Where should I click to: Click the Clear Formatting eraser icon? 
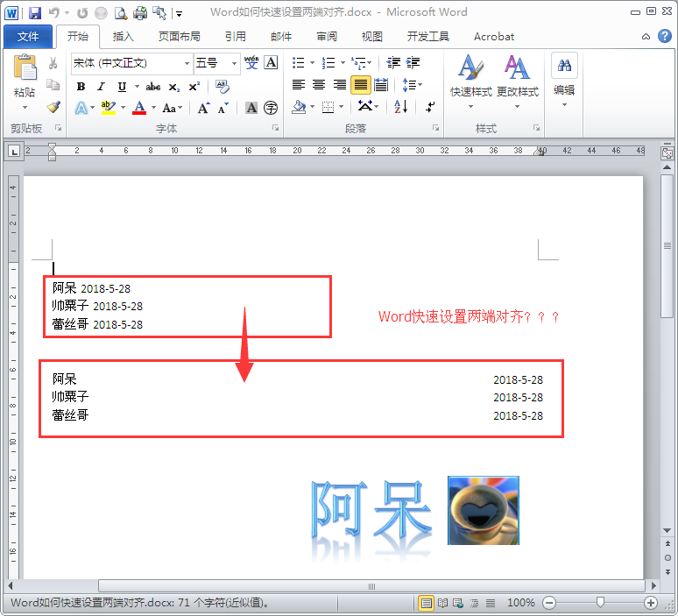pyautogui.click(x=222, y=87)
